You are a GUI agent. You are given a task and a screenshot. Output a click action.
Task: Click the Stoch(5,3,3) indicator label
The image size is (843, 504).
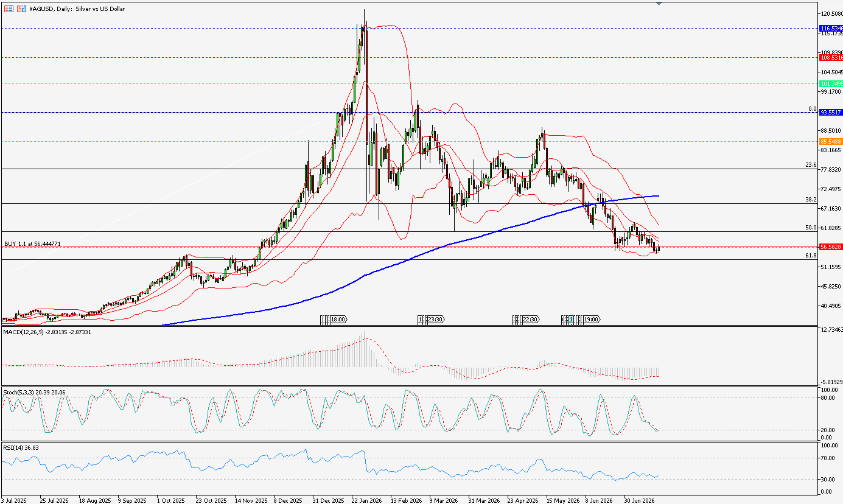coord(35,393)
